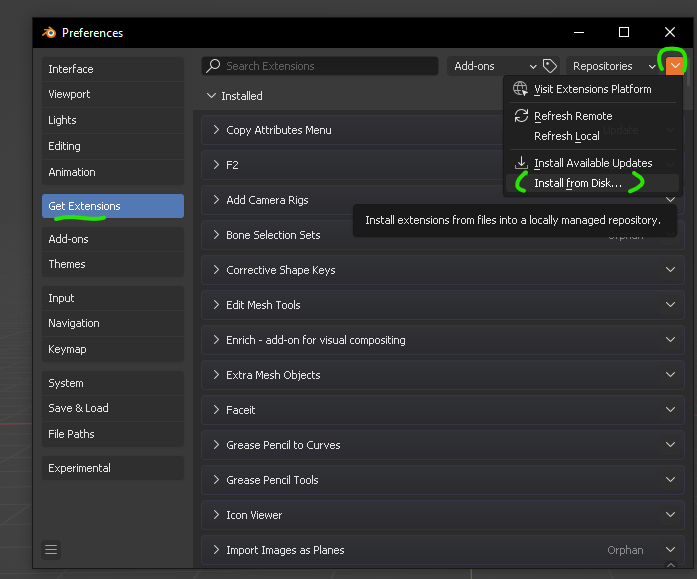Expand the Faceit add-on options chevron

670,410
